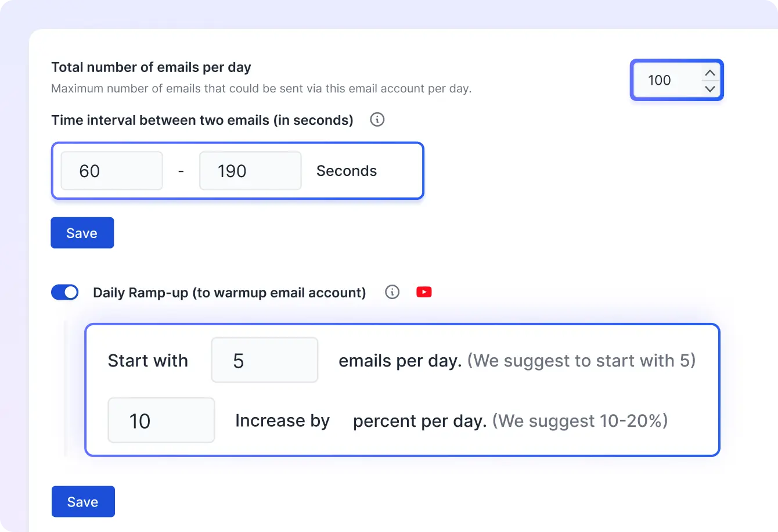Click the minimum interval field showing 60
Viewport: 778px width, 532px height.
[111, 171]
